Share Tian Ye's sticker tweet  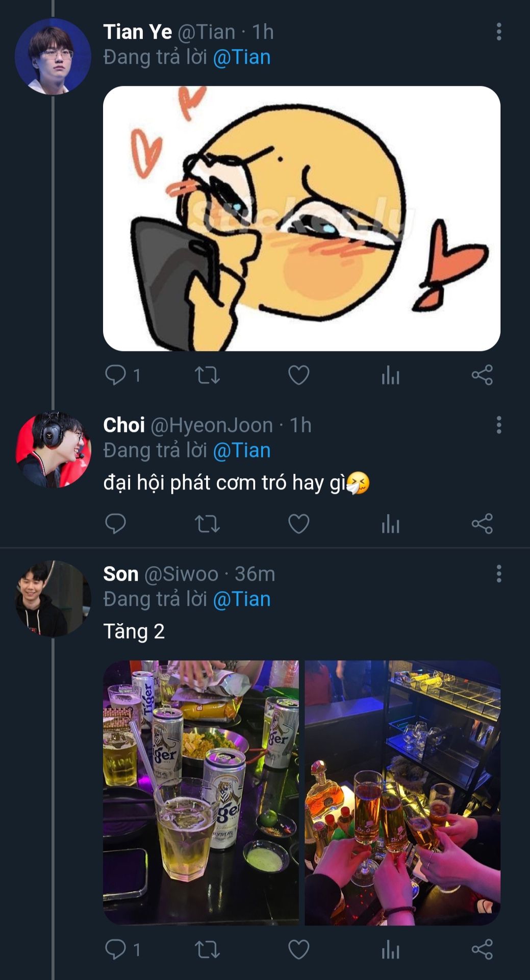pos(482,376)
